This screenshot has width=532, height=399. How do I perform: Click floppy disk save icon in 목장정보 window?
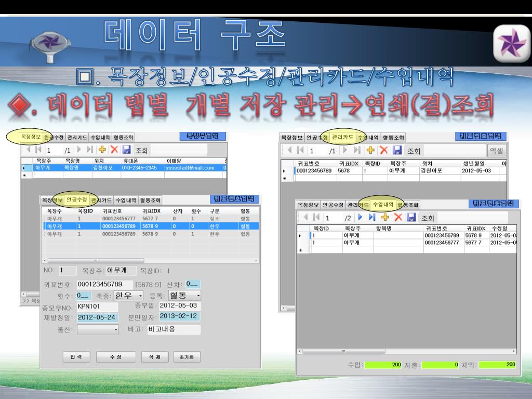[x=127, y=150]
